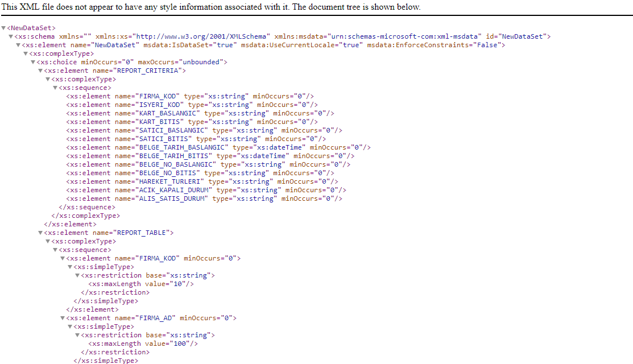Collapse xs:restriction above maxLength value 100

[77, 335]
